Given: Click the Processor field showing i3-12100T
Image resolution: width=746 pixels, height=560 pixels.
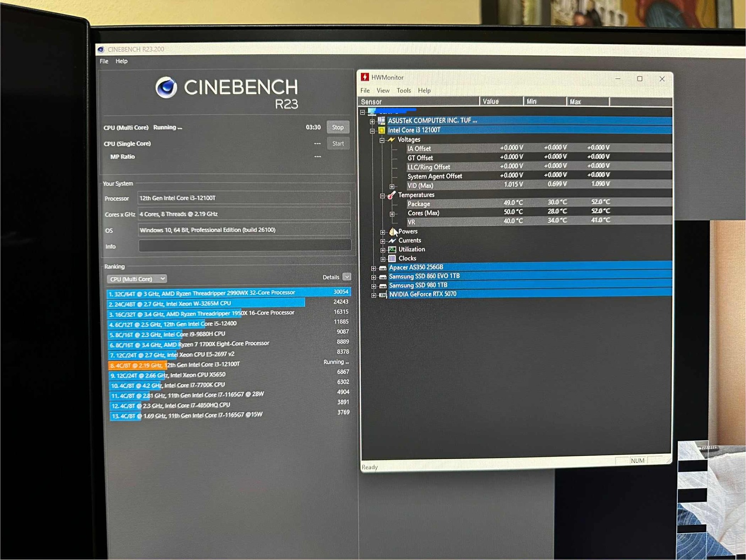Looking at the screenshot, I should tap(244, 198).
